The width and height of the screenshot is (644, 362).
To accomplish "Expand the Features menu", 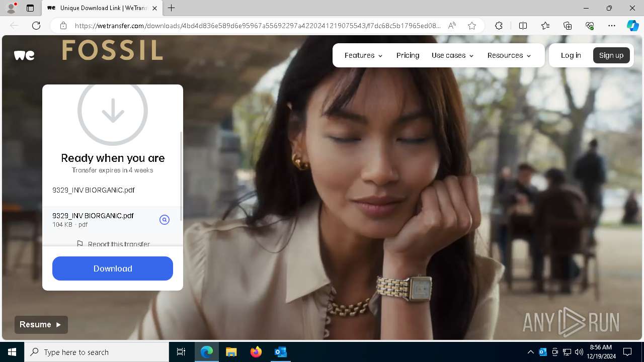I will click(x=363, y=55).
